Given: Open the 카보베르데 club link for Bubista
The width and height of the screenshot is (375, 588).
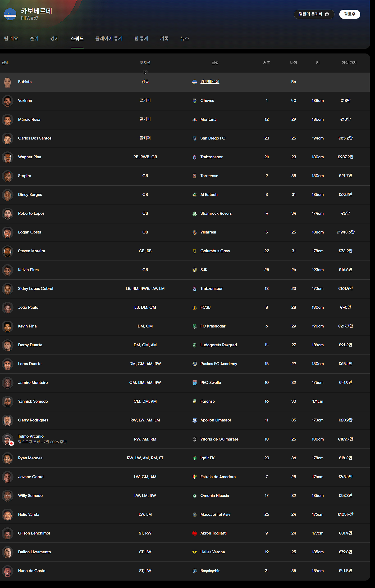Looking at the screenshot, I should (210, 82).
